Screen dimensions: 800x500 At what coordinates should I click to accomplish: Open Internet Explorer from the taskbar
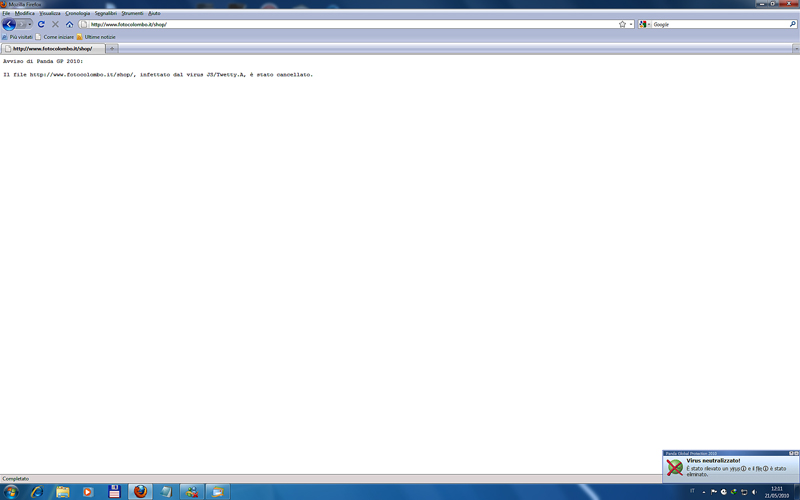[x=37, y=491]
